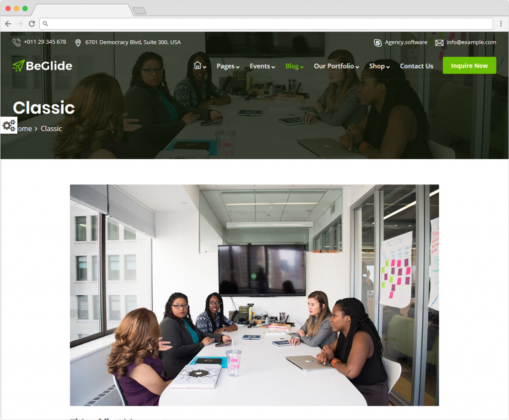
Task: Open the browser three-dot menu
Action: click(501, 24)
